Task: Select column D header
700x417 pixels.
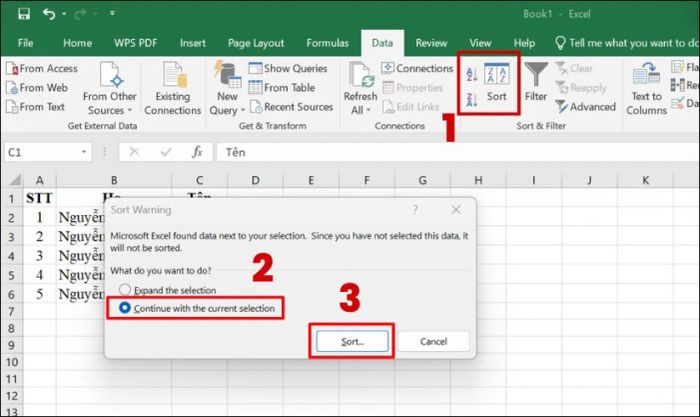Action: click(x=255, y=180)
